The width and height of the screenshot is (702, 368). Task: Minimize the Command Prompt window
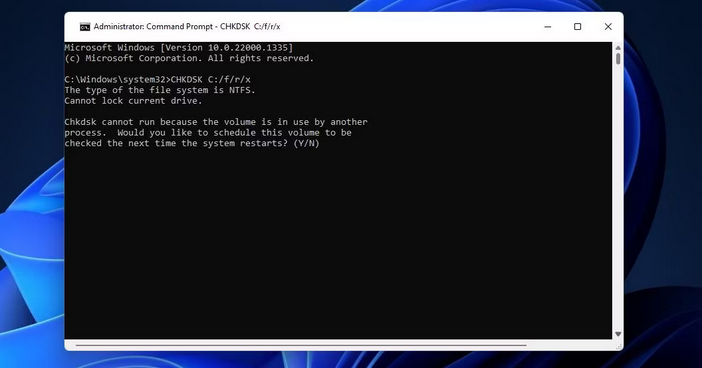coord(547,27)
